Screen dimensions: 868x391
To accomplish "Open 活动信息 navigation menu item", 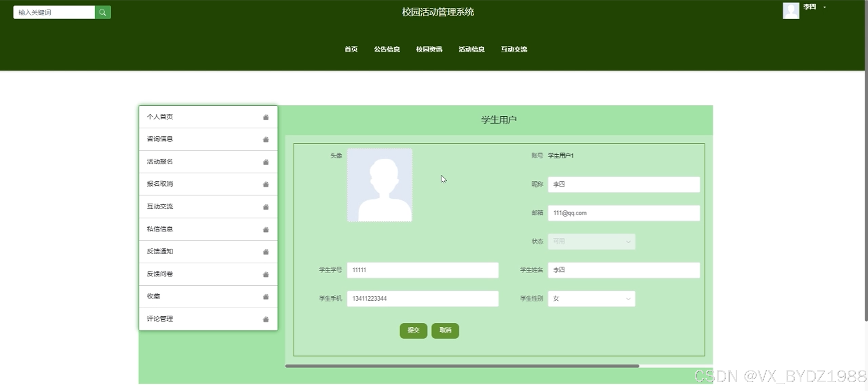I will tap(472, 49).
